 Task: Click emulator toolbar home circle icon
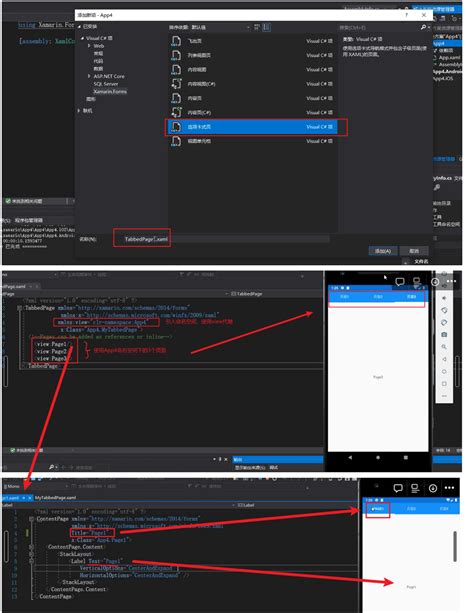[444, 371]
